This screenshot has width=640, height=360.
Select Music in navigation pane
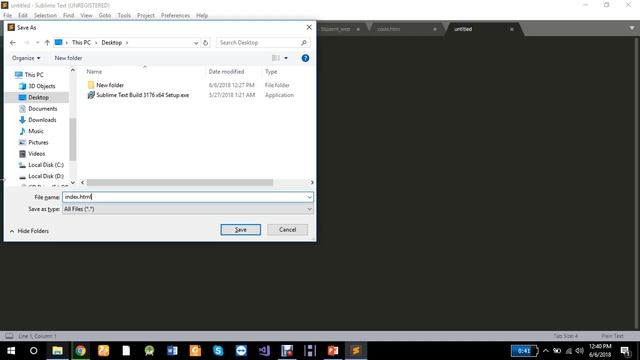36,131
